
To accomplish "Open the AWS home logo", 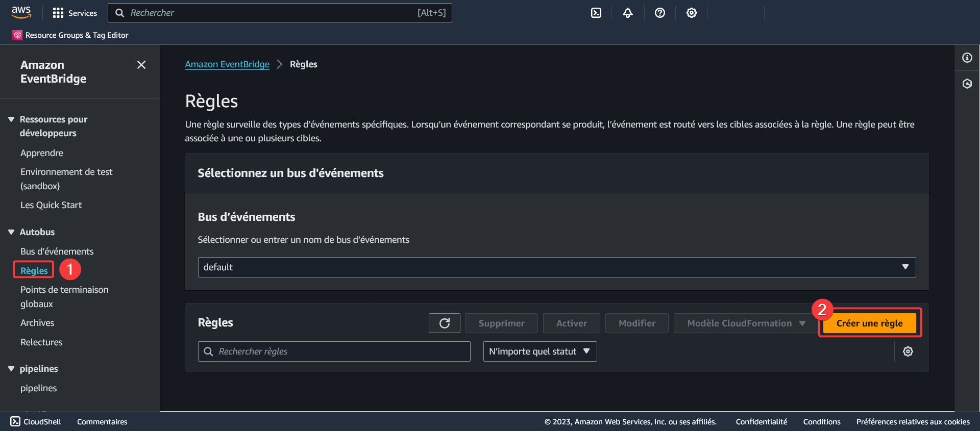I will pos(21,12).
